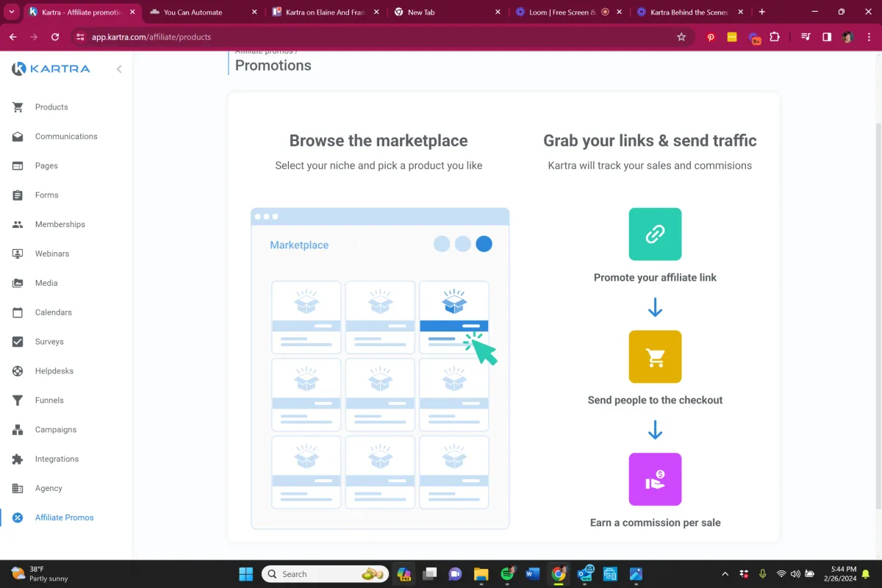Open the Forms clipboard icon

click(x=18, y=196)
